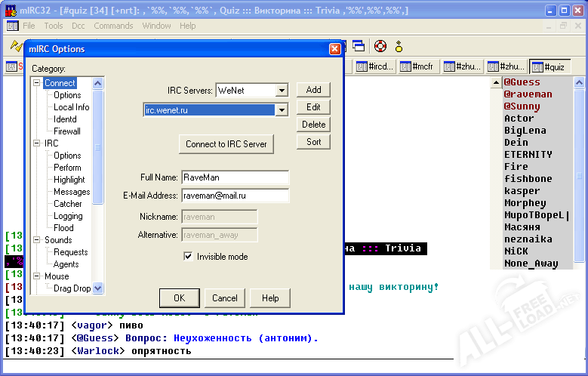
Task: Click the category tree scrollbar down arrow
Action: pos(97,288)
